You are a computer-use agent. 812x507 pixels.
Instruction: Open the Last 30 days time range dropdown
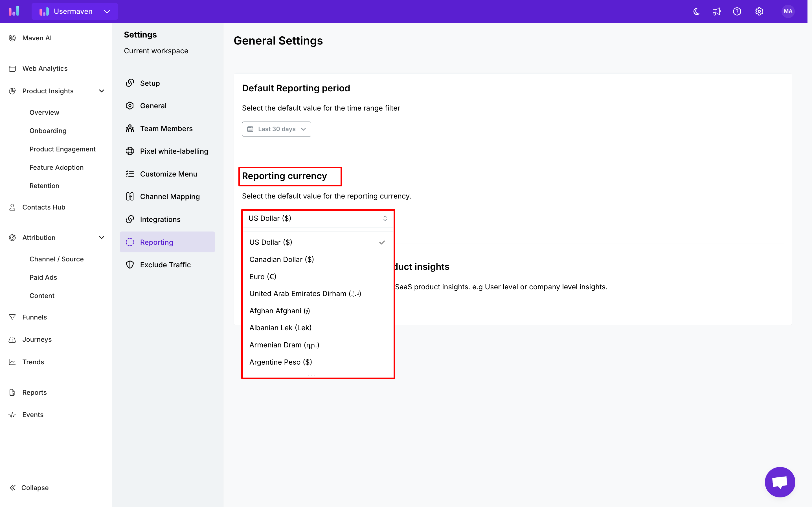[x=276, y=129]
